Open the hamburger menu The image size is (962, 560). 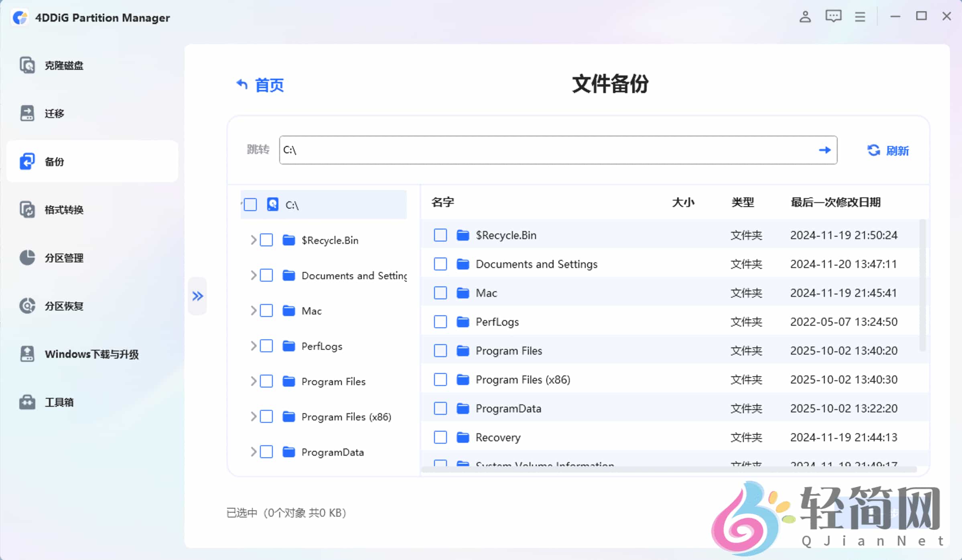(x=860, y=16)
